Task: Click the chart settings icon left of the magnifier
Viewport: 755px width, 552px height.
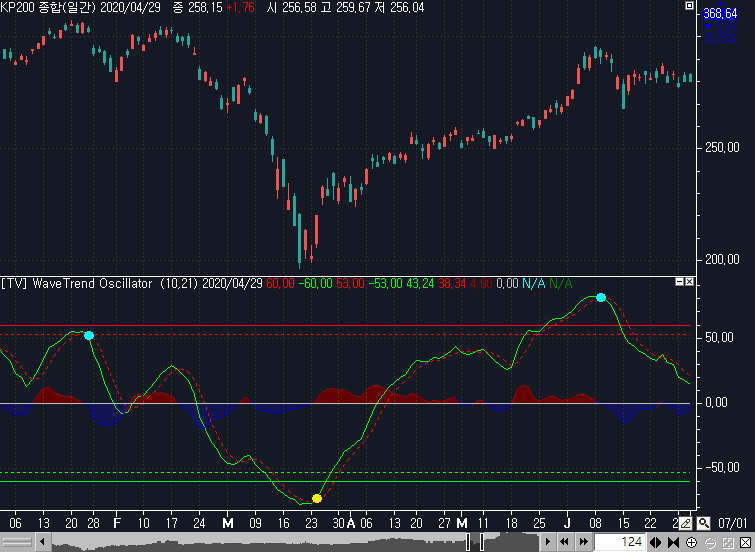Action: tap(686, 523)
